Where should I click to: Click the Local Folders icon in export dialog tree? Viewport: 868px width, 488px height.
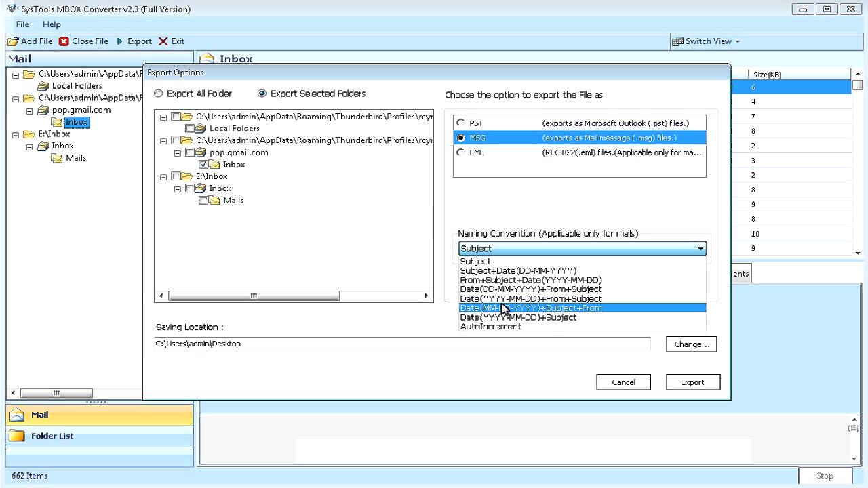tap(201, 128)
